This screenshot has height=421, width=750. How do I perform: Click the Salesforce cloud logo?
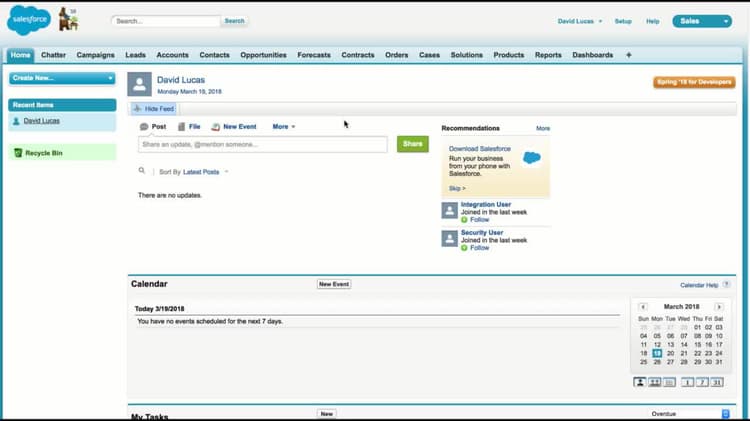coord(29,20)
